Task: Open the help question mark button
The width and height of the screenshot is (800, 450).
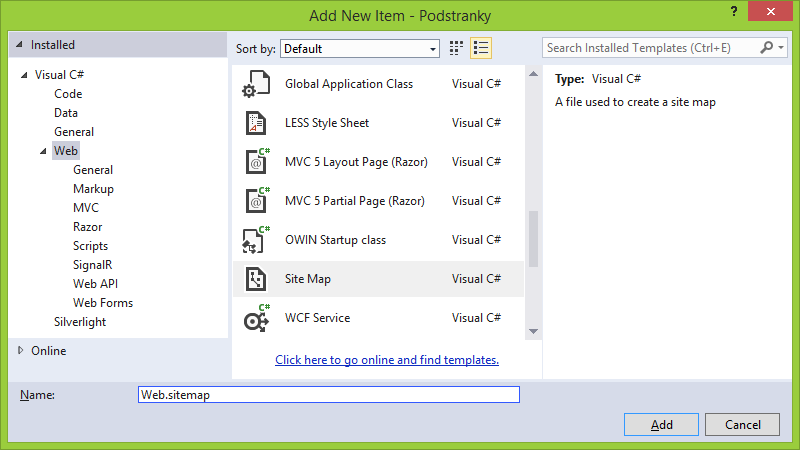Action: [734, 11]
